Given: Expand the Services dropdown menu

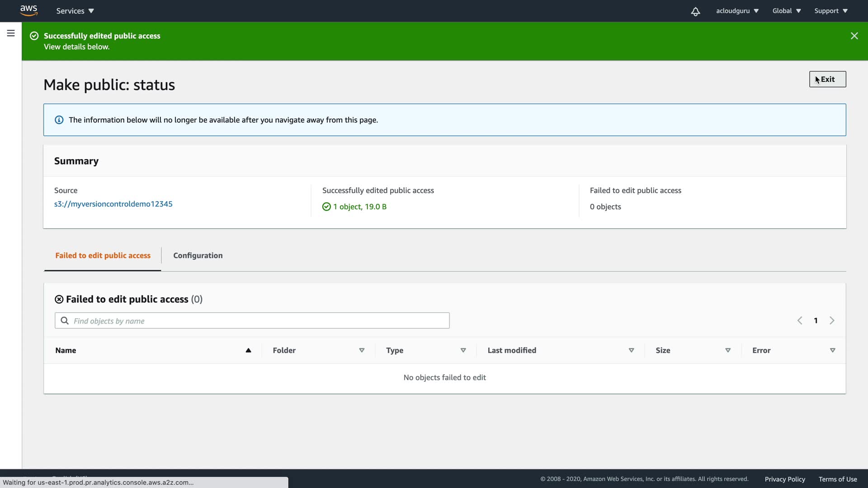Looking at the screenshot, I should tap(75, 11).
